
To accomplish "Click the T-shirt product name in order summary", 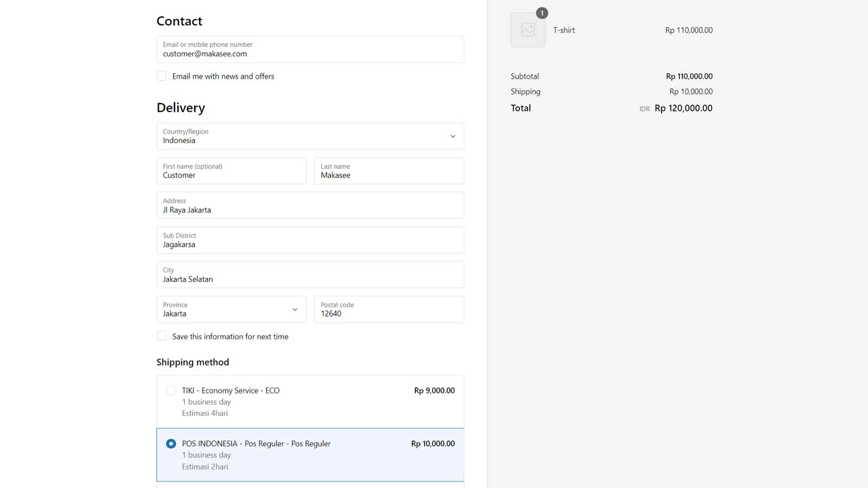I will pyautogui.click(x=564, y=30).
